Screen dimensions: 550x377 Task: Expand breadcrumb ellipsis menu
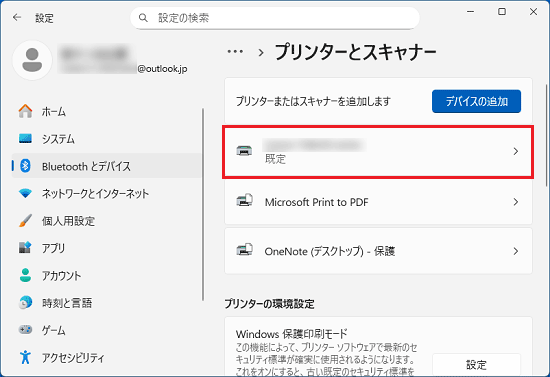pos(235,52)
